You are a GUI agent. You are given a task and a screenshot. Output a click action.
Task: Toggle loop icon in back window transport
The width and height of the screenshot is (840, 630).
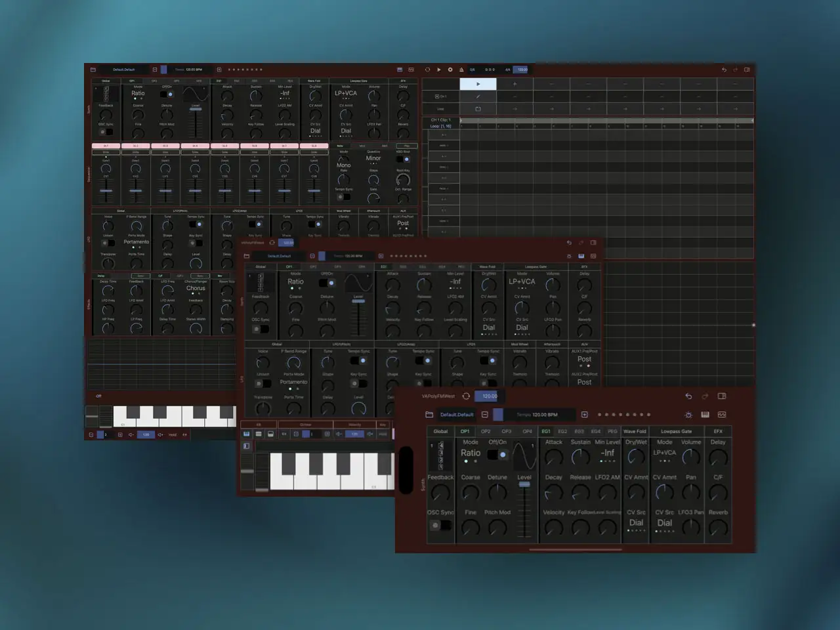[428, 69]
